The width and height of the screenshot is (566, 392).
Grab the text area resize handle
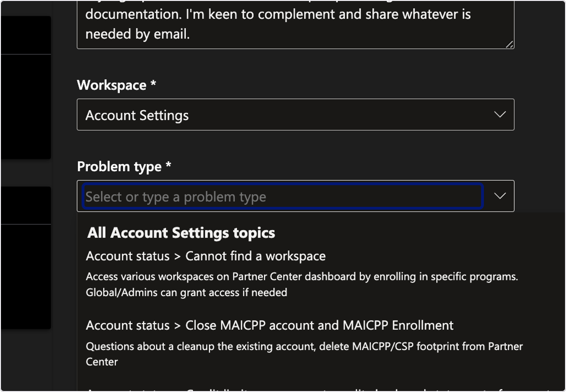(509, 44)
